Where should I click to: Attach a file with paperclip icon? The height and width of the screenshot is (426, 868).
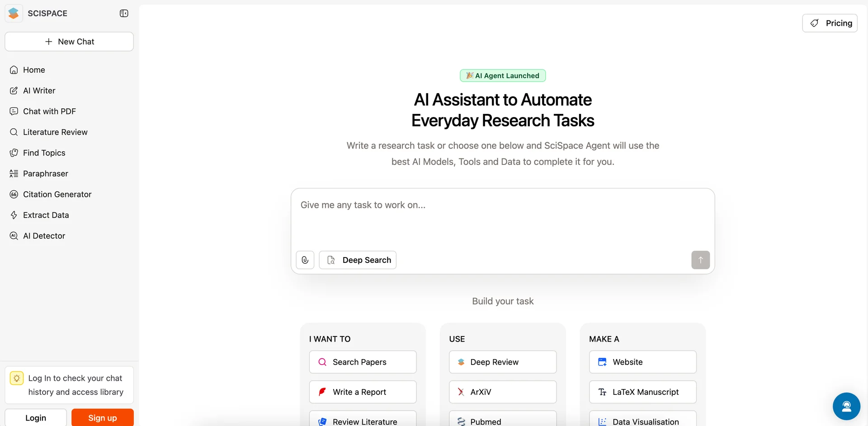pos(305,260)
